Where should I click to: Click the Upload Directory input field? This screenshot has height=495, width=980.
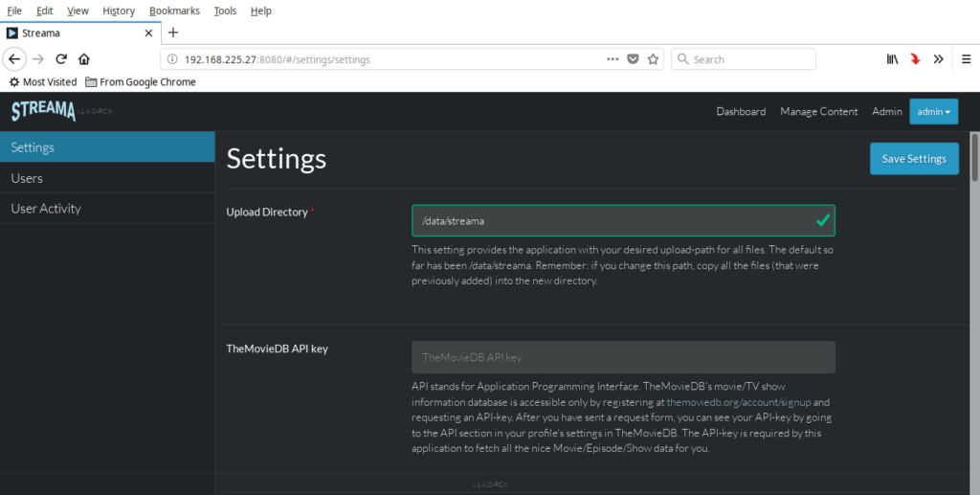(x=623, y=220)
